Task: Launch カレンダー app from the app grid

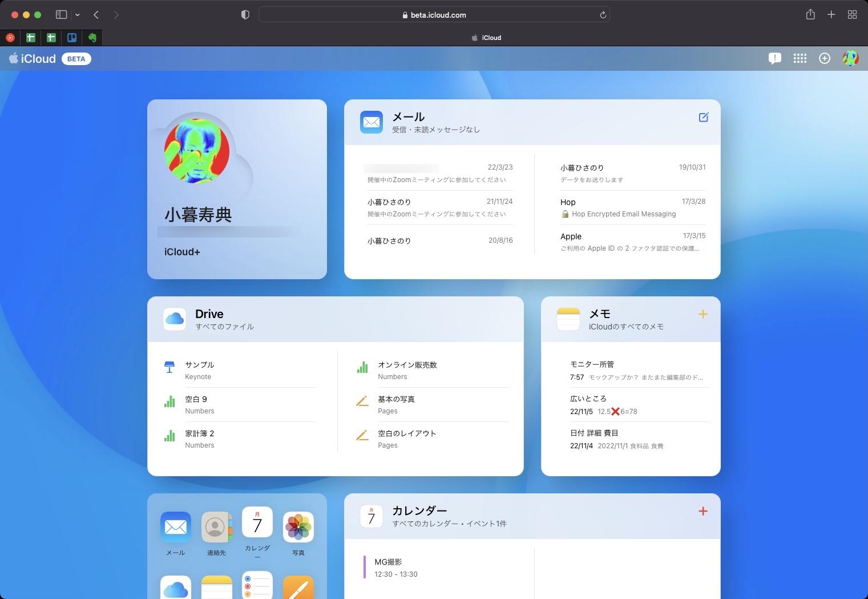Action: 257,522
